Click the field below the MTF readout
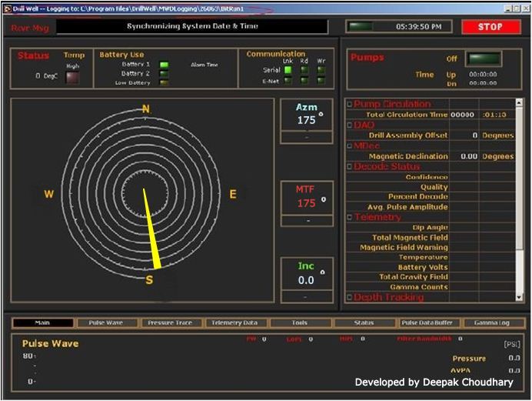532x401 pixels. (307, 221)
